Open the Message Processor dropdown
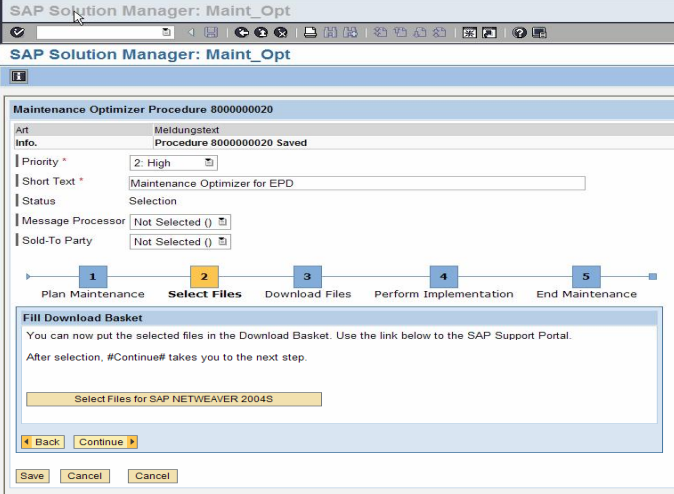The width and height of the screenshot is (674, 494). click(222, 222)
